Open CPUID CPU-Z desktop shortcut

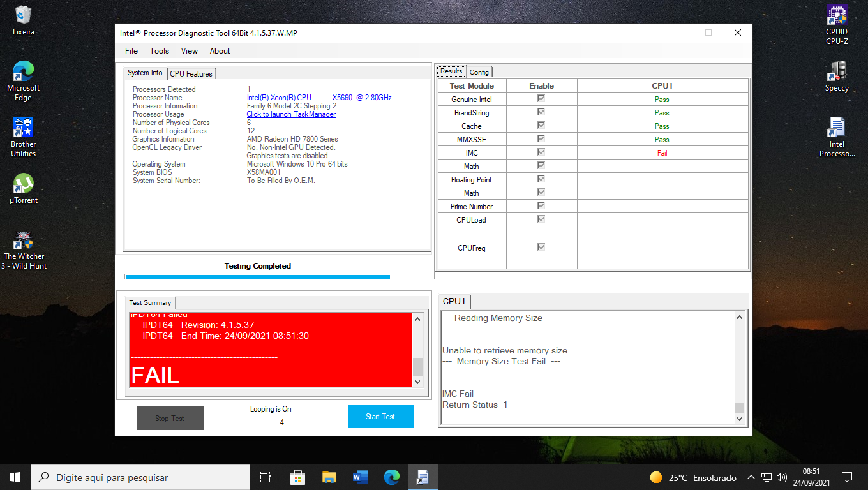coord(837,26)
